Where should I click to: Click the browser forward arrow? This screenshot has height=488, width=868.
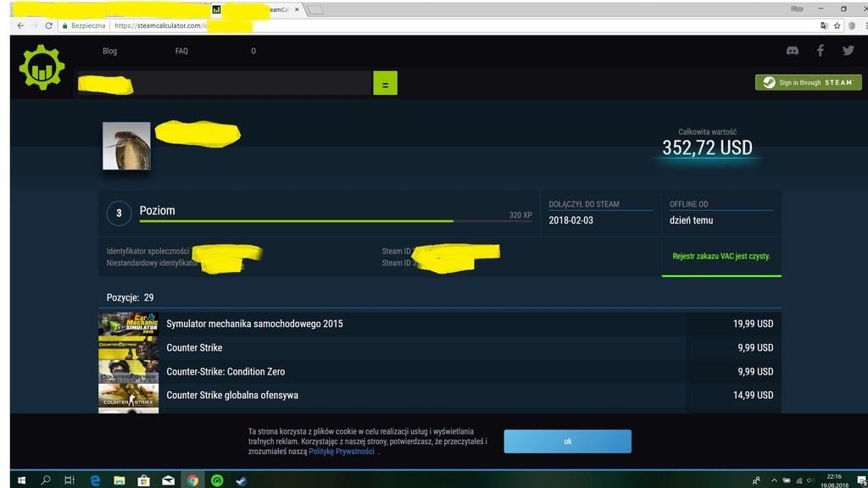tap(34, 25)
